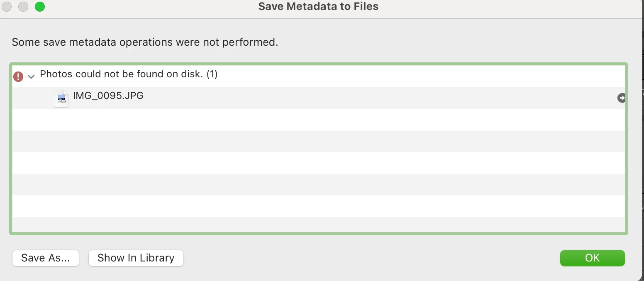Image resolution: width=644 pixels, height=281 pixels.
Task: Click the 'Some save metadata operations' message text
Action: tap(145, 42)
